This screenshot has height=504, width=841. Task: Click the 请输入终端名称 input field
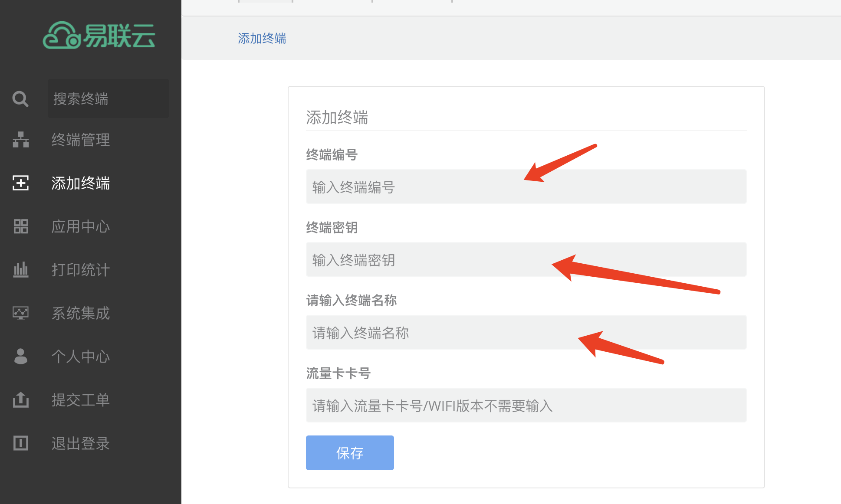point(526,332)
